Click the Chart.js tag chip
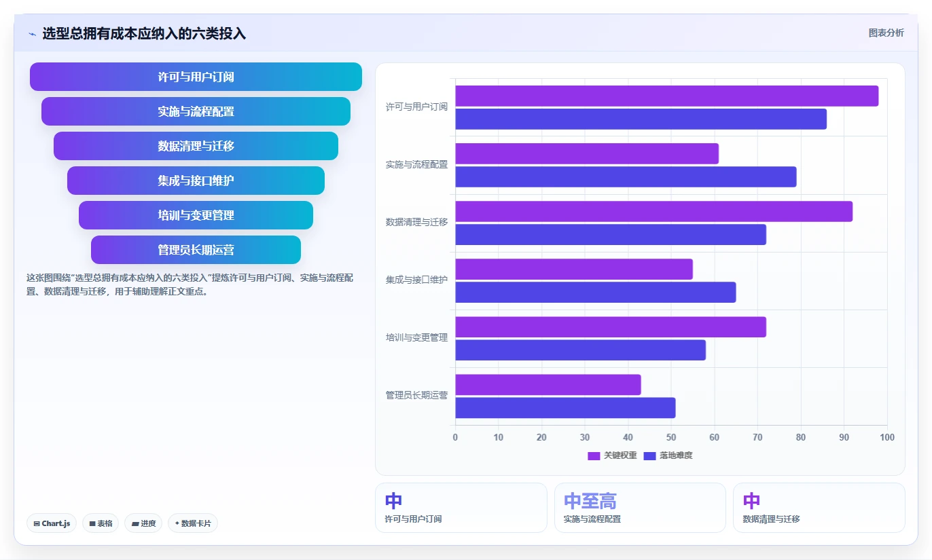The height and width of the screenshot is (560, 932). tap(52, 523)
